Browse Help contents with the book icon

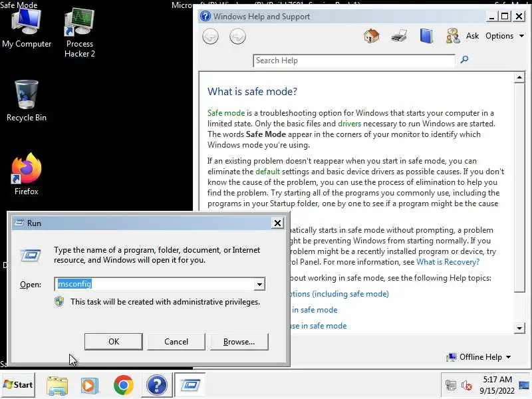click(x=426, y=36)
